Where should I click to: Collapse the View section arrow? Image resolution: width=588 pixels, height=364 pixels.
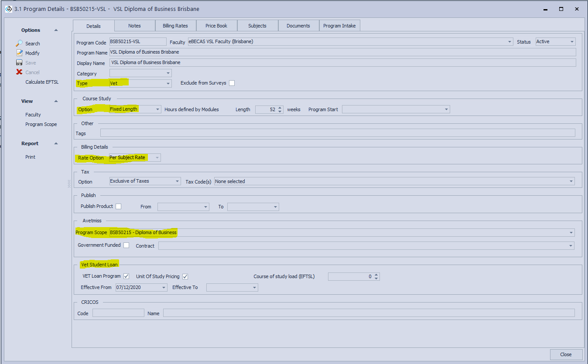pyautogui.click(x=56, y=101)
